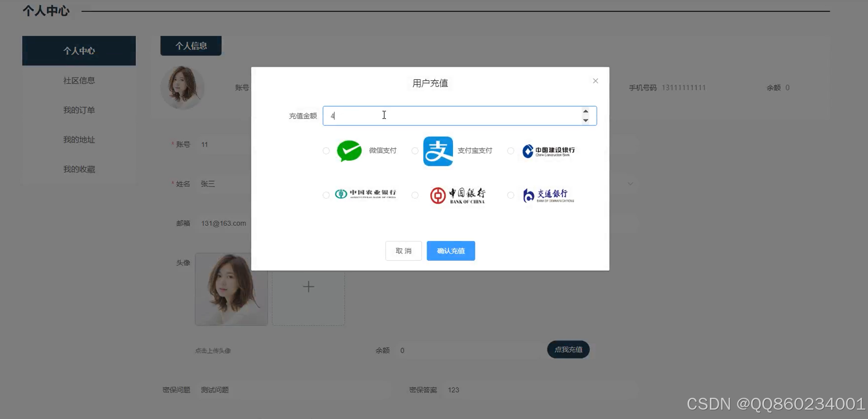This screenshot has width=868, height=419.
Task: Click the plus upload avatar box
Action: click(x=308, y=289)
